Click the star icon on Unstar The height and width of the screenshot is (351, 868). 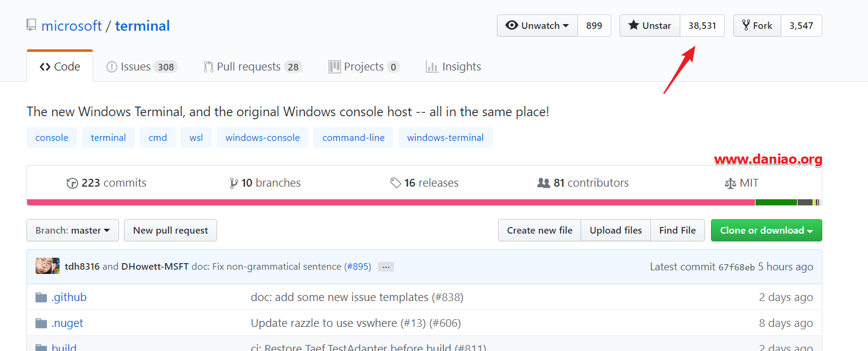633,26
